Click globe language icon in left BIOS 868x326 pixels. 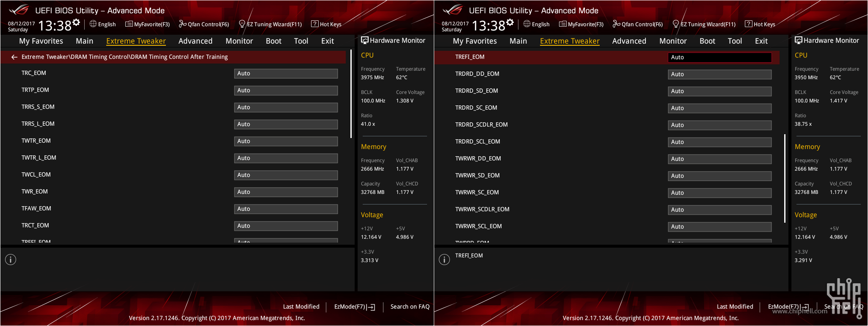click(x=93, y=24)
